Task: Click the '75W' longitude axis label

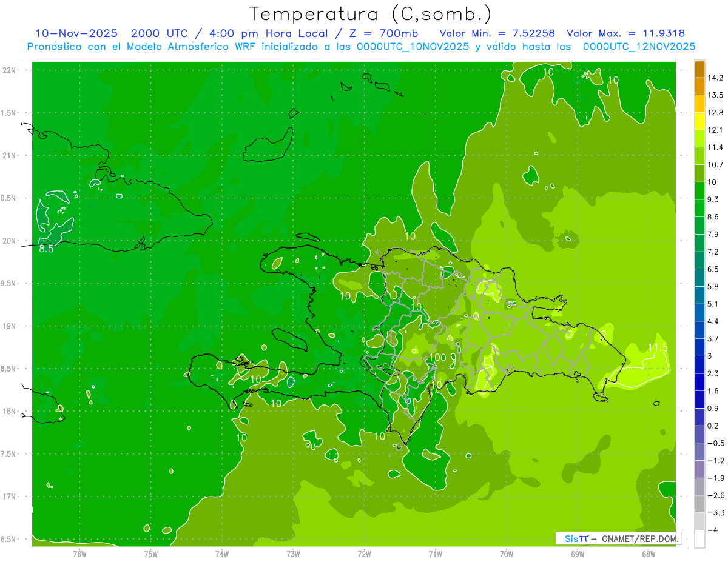Action: pos(151,554)
